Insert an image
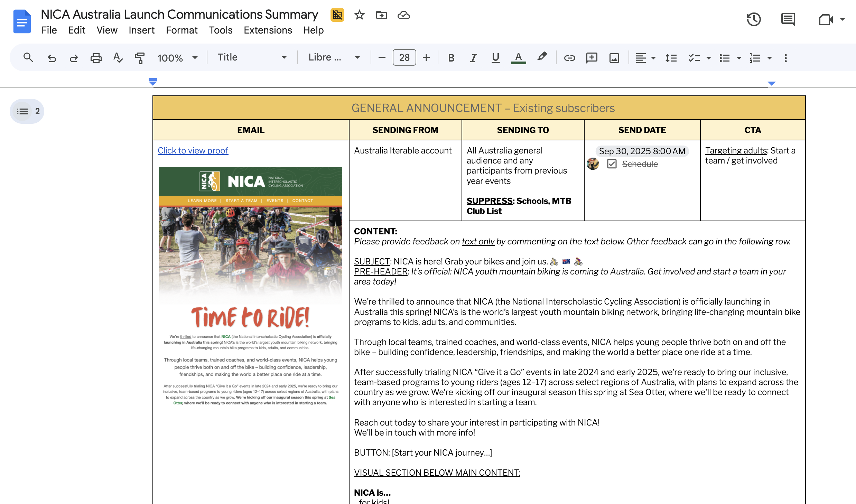Screen dimensions: 856x504 coord(614,57)
